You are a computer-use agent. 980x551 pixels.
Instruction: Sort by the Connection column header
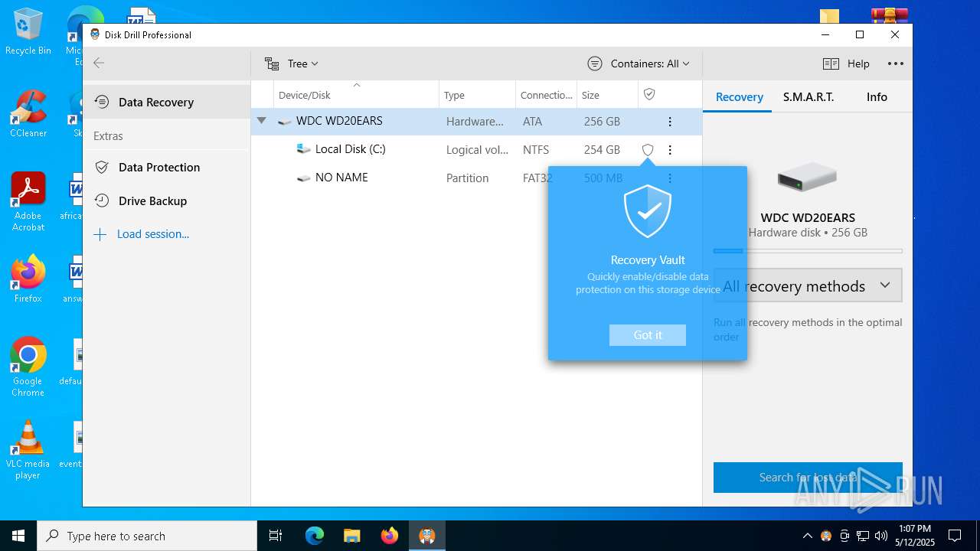click(x=546, y=95)
